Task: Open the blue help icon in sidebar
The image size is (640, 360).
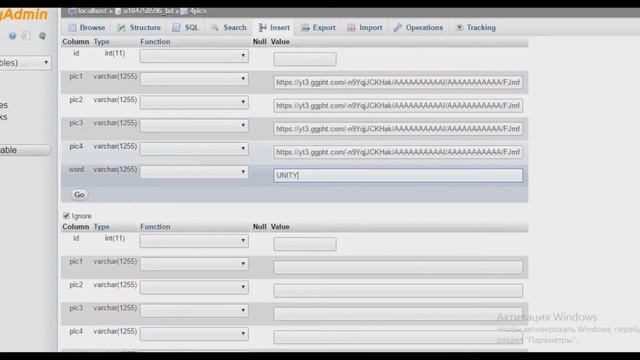Action: pos(13,36)
